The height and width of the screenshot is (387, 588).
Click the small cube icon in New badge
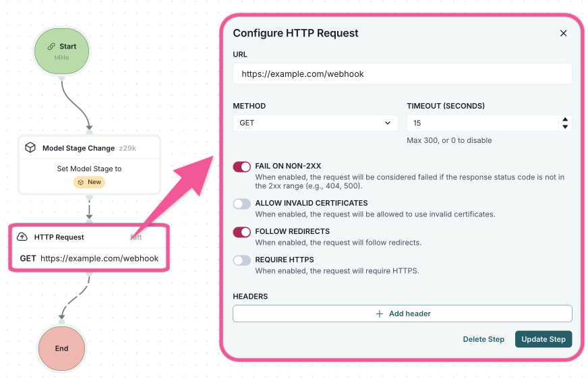click(x=80, y=182)
